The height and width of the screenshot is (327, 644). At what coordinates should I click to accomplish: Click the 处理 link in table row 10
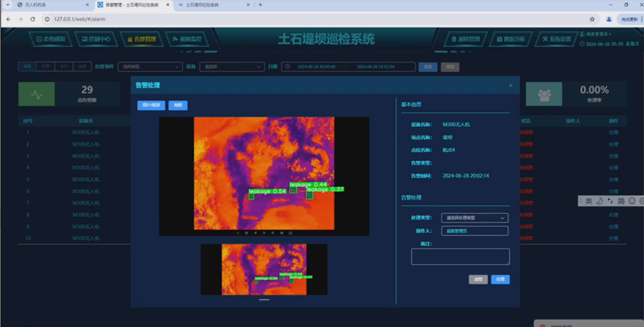coord(613,238)
